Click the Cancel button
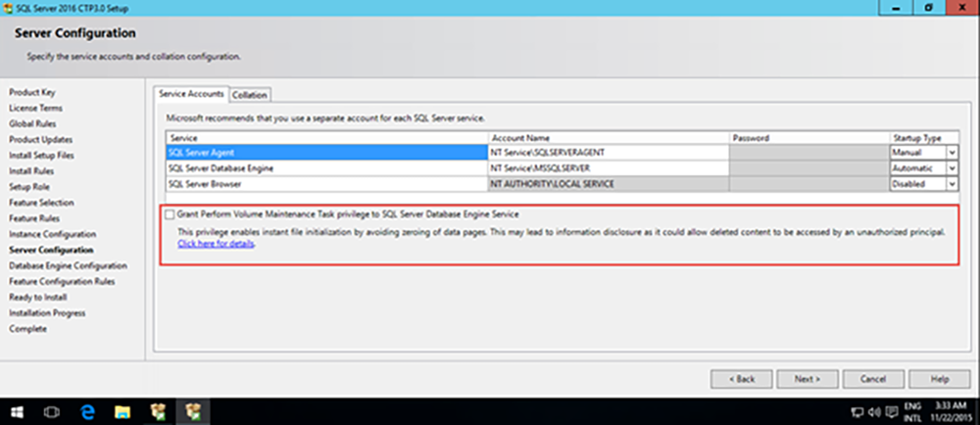This screenshot has width=980, height=425. click(873, 379)
